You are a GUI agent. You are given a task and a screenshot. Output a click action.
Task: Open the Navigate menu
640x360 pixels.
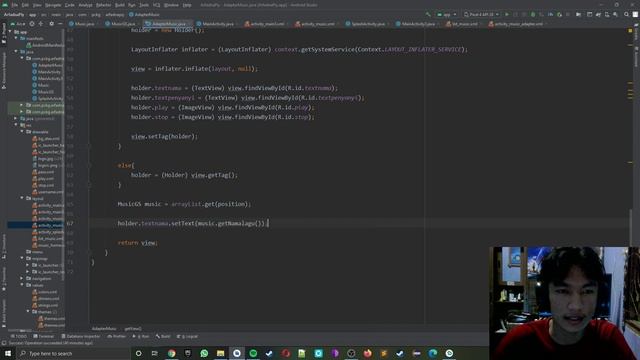click(x=53, y=5)
